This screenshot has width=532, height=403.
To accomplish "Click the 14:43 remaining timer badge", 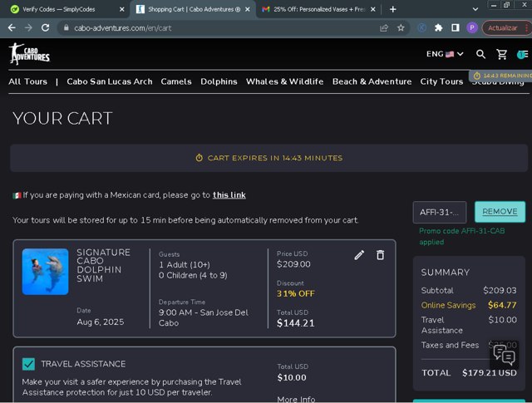I will coord(500,76).
